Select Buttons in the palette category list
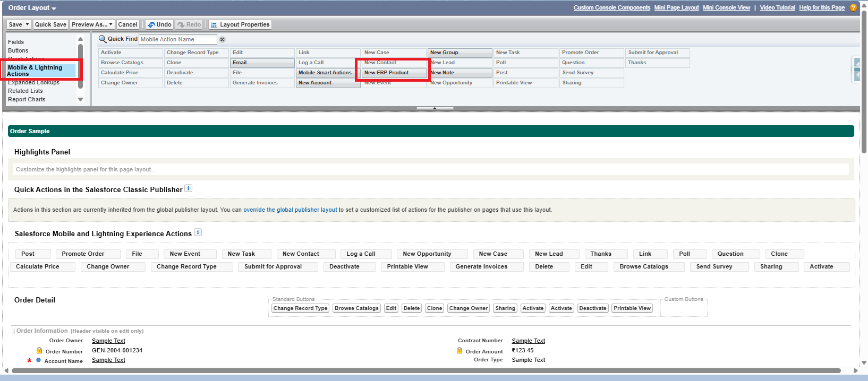The height and width of the screenshot is (381, 868). pos(18,50)
